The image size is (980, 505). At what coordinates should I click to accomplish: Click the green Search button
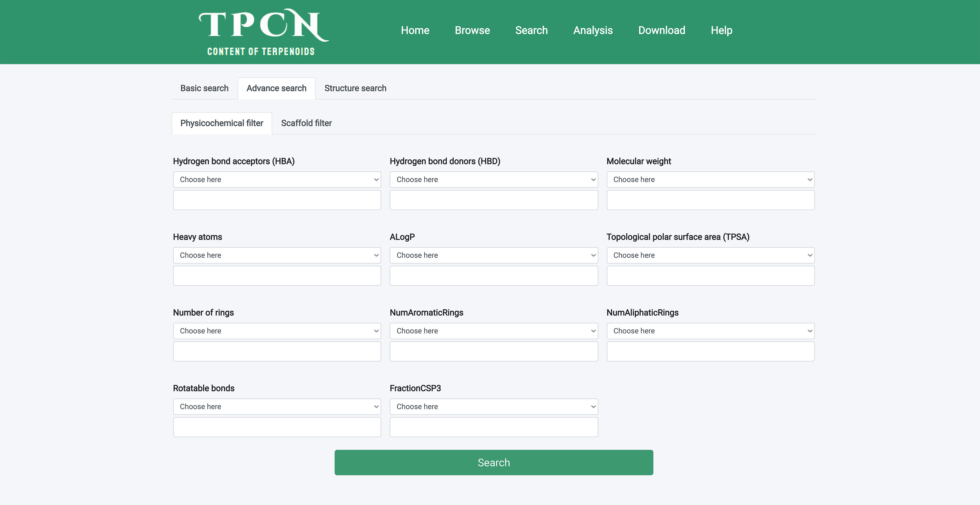pos(494,462)
